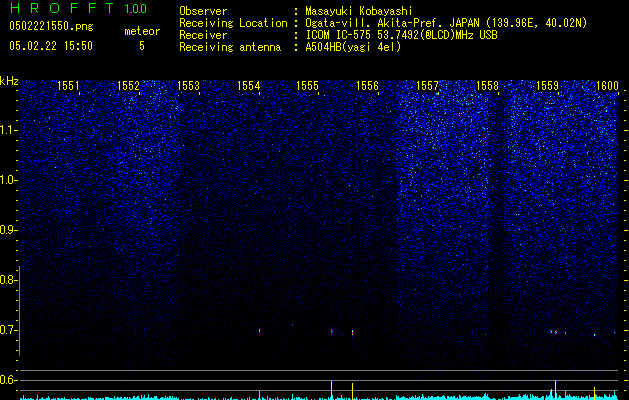
Task: Click the 1.0 kHz axis label
Action: tap(7, 180)
